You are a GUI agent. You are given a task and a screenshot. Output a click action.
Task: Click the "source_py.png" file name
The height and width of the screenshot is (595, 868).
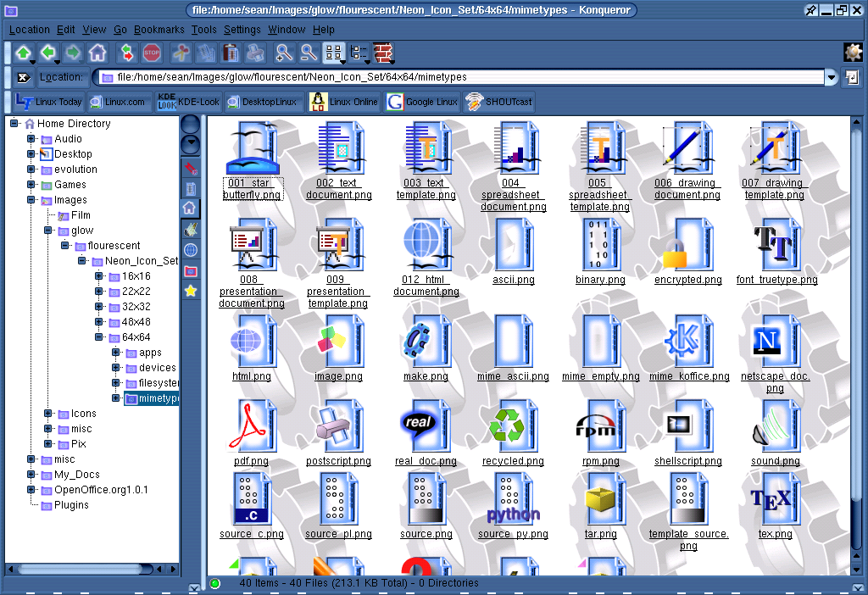point(513,534)
